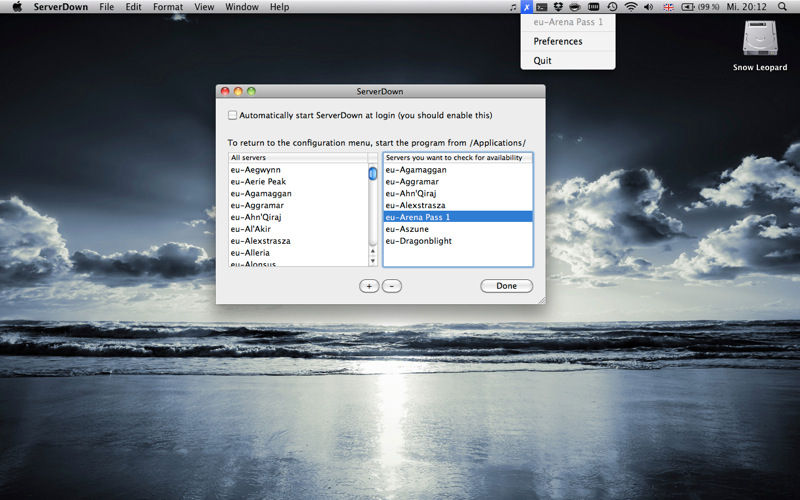Open the Wi-Fi status menu
800x500 pixels.
coord(631,7)
